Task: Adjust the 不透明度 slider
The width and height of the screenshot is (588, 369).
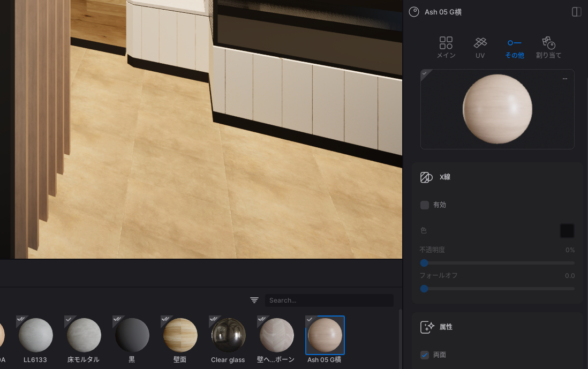Action: click(497, 263)
